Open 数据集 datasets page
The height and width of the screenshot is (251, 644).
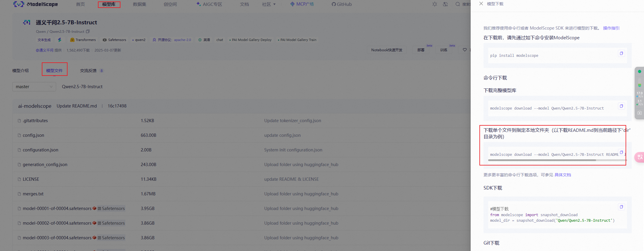click(x=140, y=4)
